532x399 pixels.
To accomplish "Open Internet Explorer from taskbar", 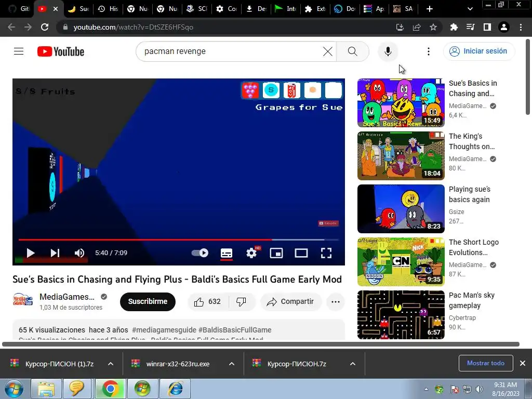I will 176,389.
